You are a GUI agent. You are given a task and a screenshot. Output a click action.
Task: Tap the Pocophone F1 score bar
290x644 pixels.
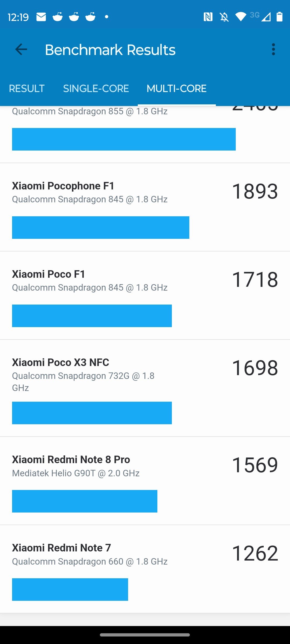point(101,228)
